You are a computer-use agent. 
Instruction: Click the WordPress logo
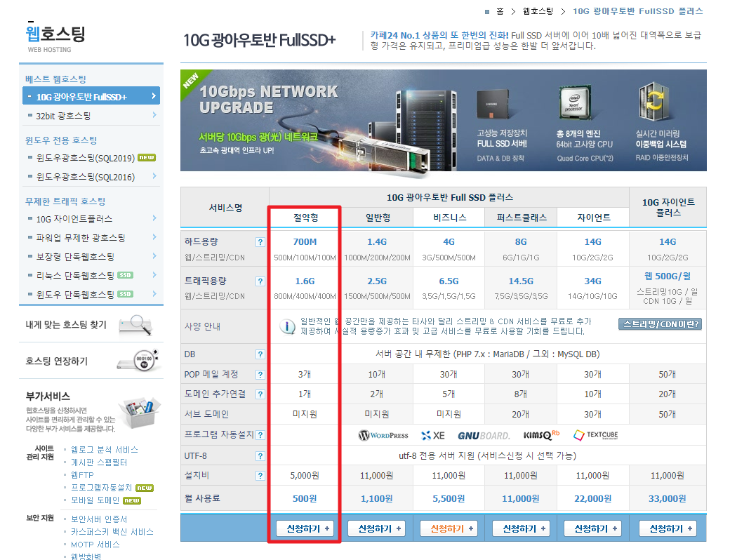coord(383,435)
